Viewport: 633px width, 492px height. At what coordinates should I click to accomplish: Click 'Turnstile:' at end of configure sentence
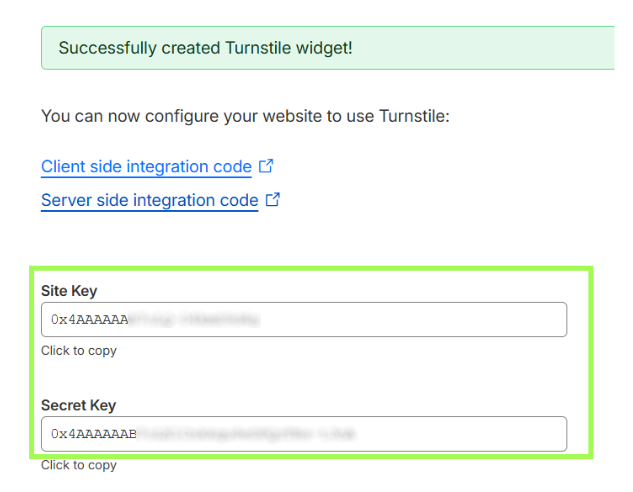click(x=415, y=117)
